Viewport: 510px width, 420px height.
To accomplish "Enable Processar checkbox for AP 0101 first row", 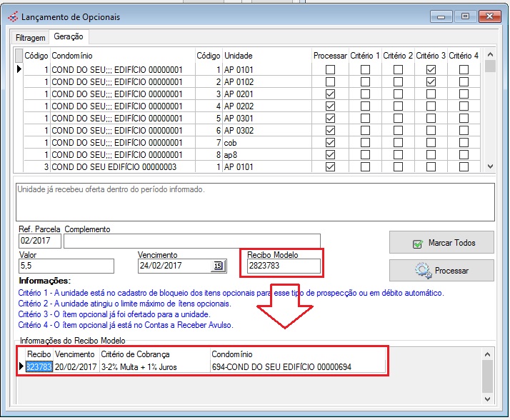I will click(x=330, y=70).
